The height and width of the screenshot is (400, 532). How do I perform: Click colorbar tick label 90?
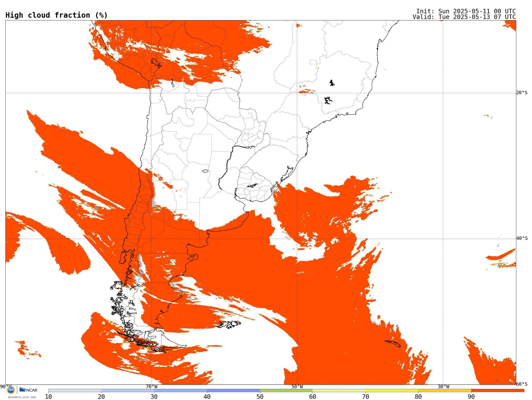pos(471,397)
